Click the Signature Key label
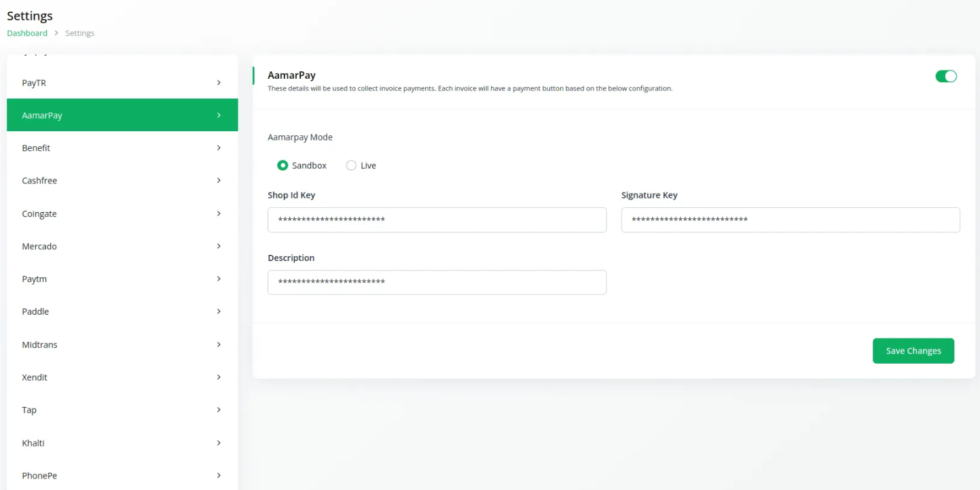The image size is (980, 490). (649, 195)
